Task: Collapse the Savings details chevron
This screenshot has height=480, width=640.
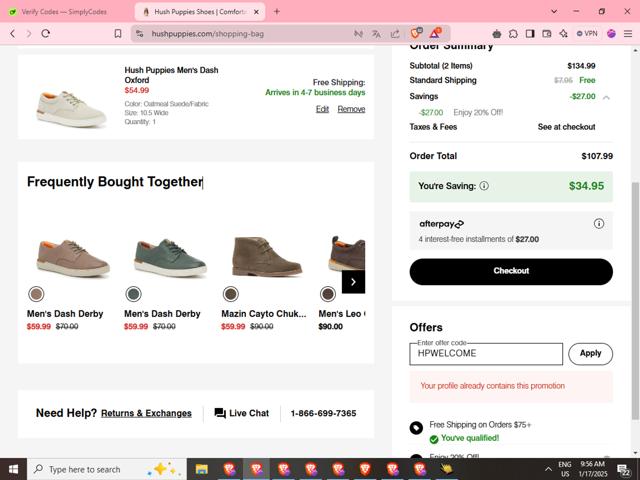Action: [x=606, y=97]
